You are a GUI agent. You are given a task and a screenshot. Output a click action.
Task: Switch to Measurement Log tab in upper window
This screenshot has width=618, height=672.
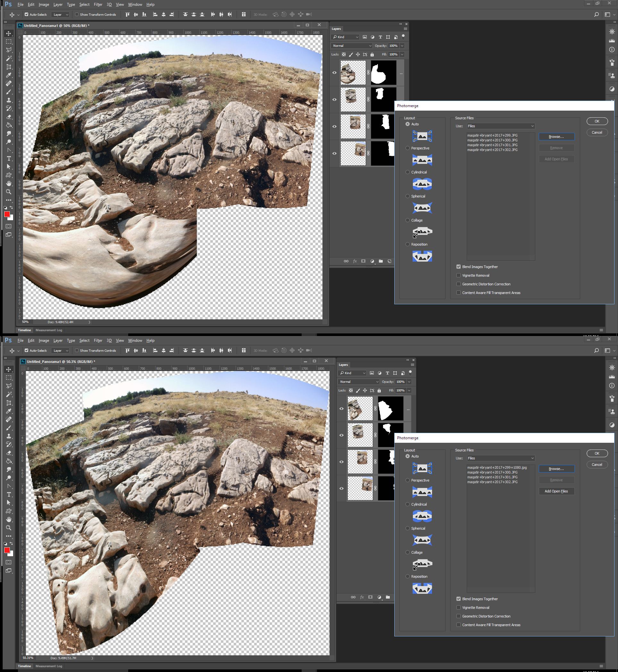point(49,330)
